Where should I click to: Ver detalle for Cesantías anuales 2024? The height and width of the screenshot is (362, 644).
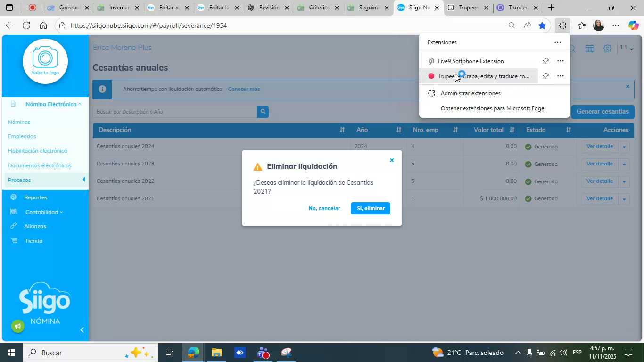click(599, 147)
